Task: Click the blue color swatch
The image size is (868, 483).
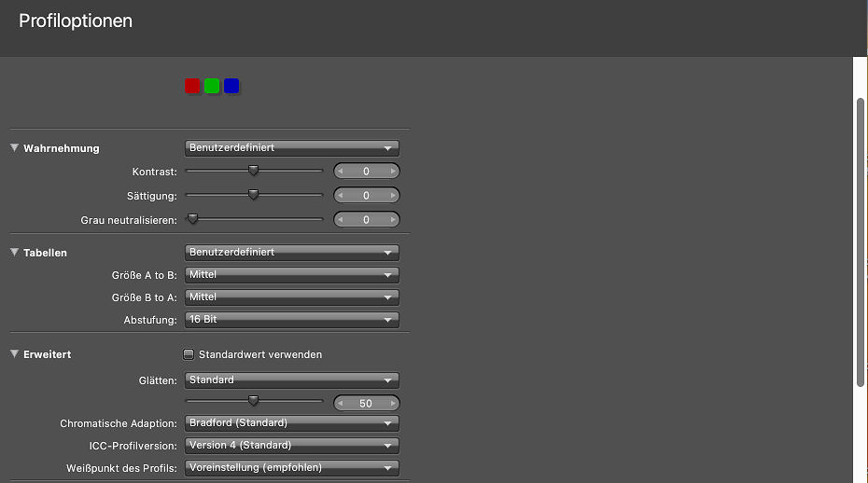Action: pos(231,86)
